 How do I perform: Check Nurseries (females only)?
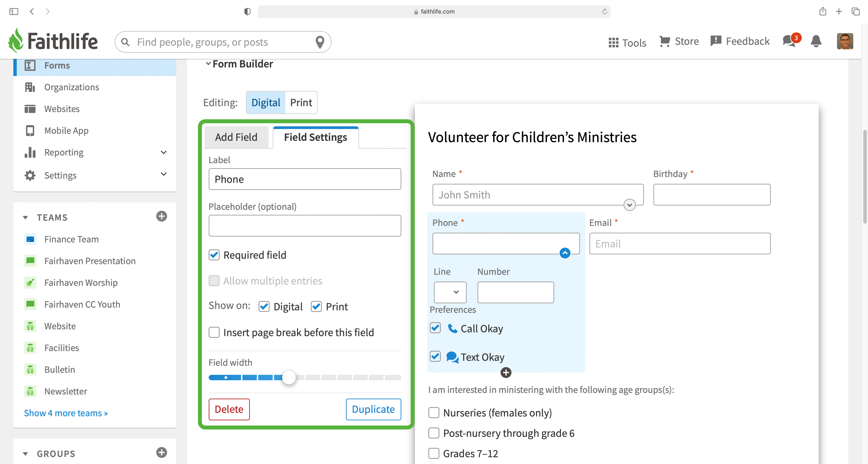pyautogui.click(x=434, y=412)
